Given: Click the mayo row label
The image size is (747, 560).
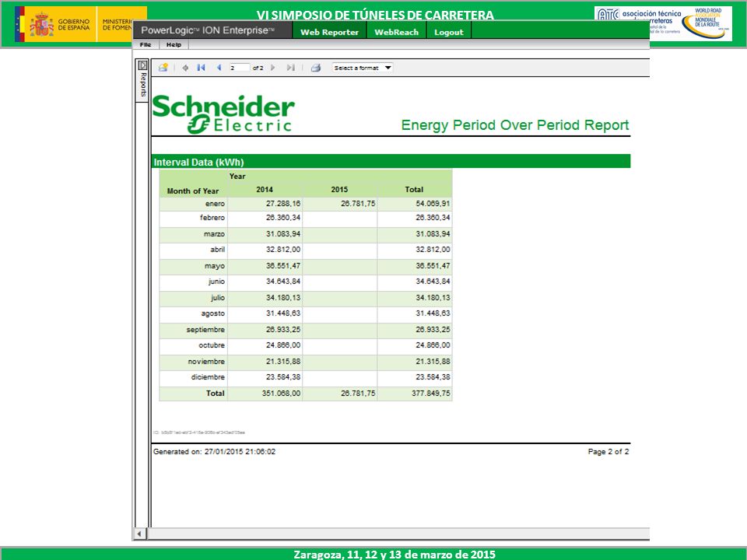Looking at the screenshot, I should [x=215, y=266].
